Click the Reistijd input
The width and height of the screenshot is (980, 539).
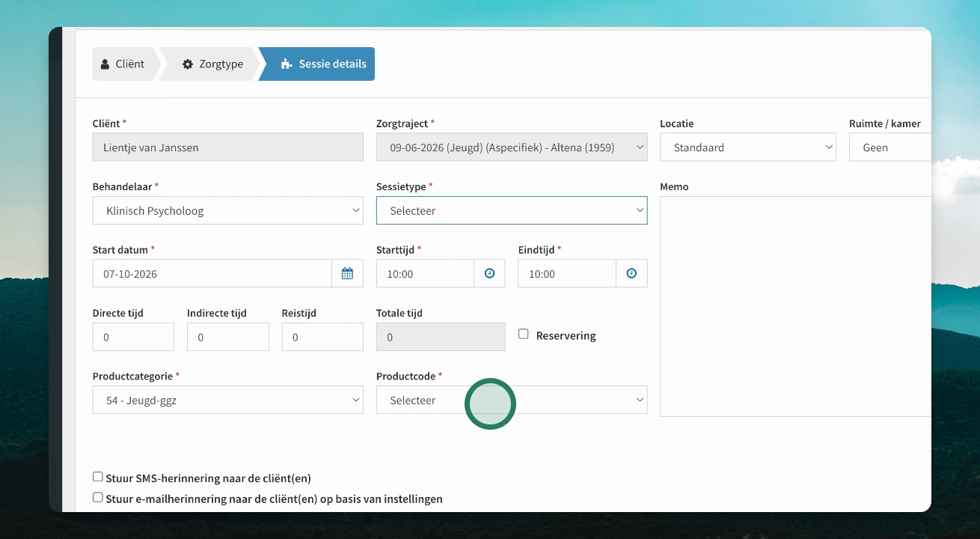coord(322,337)
